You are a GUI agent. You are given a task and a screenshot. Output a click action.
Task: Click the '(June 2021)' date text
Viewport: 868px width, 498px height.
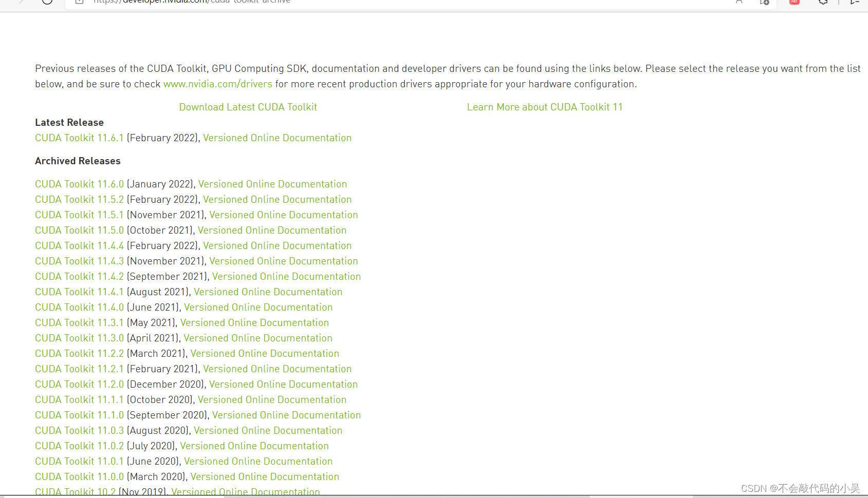pos(153,308)
